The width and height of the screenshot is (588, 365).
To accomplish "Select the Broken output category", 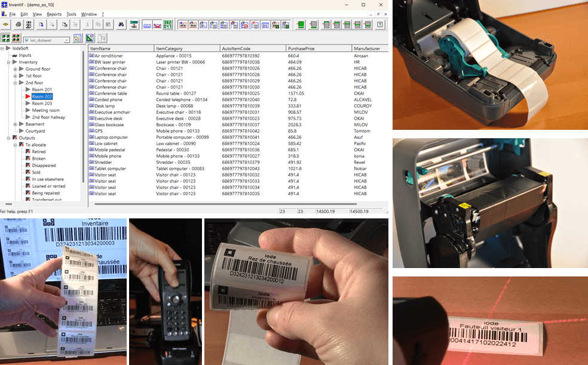I will tap(39, 159).
